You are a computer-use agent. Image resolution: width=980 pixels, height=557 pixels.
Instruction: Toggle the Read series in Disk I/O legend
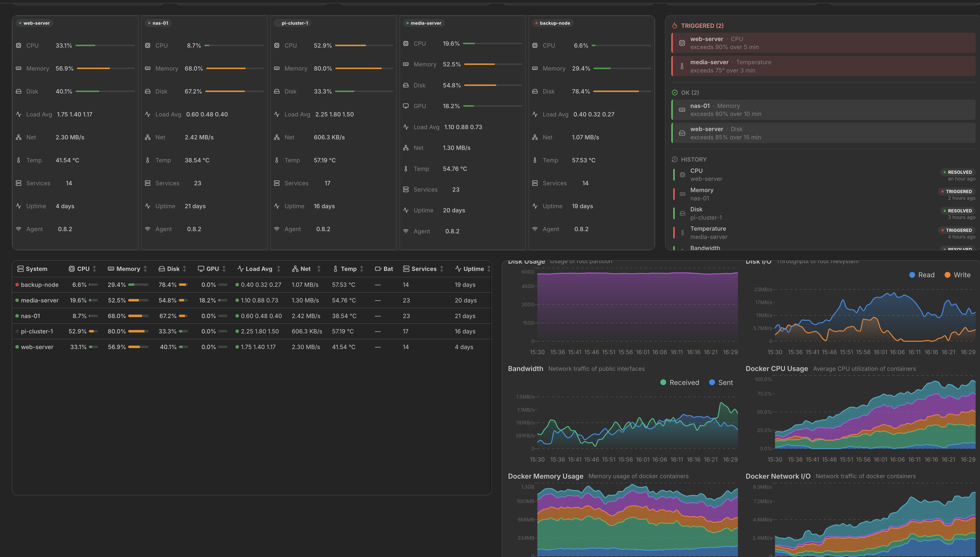[x=921, y=275]
